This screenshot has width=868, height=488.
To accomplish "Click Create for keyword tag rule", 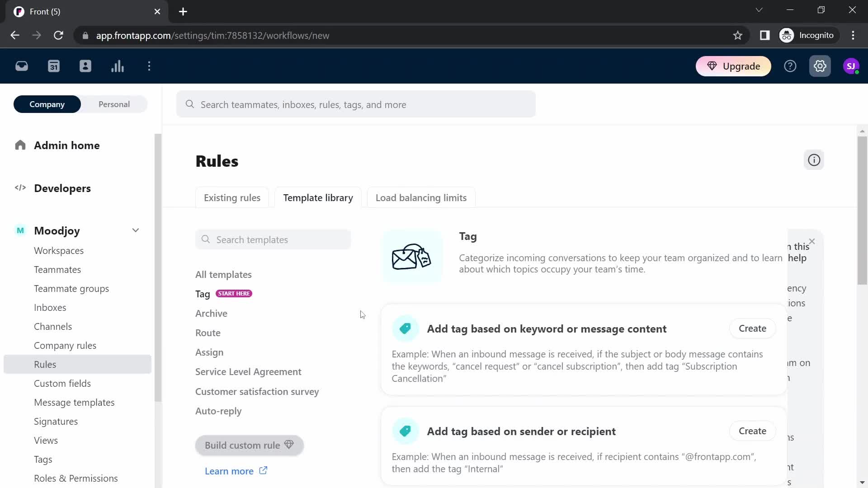I will (752, 328).
